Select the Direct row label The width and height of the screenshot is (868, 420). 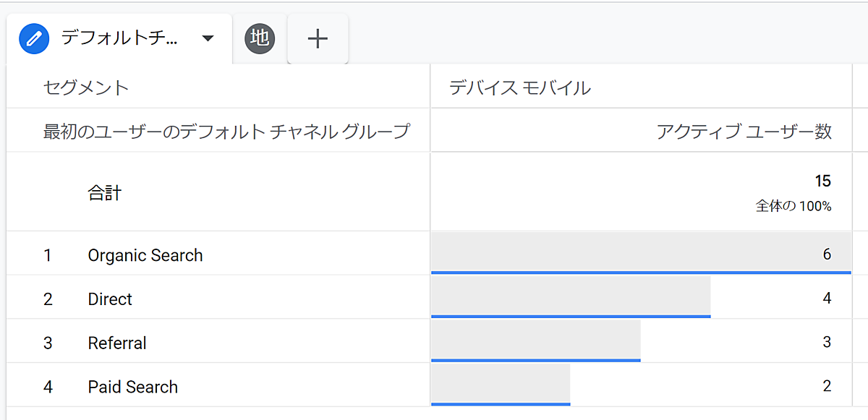110,299
